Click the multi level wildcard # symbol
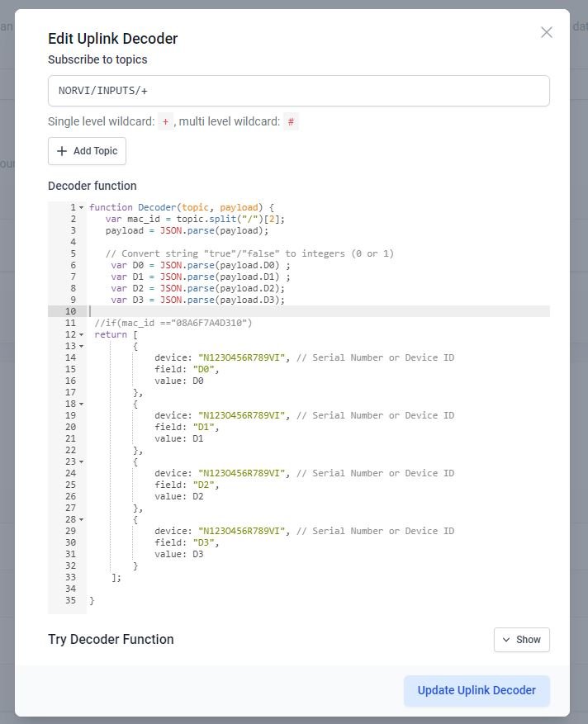This screenshot has width=588, height=724. click(x=291, y=122)
